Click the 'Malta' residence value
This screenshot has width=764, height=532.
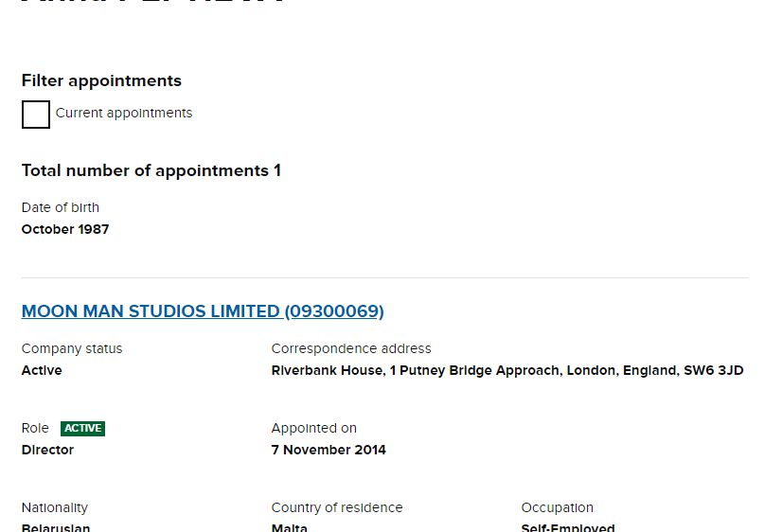coord(290,527)
